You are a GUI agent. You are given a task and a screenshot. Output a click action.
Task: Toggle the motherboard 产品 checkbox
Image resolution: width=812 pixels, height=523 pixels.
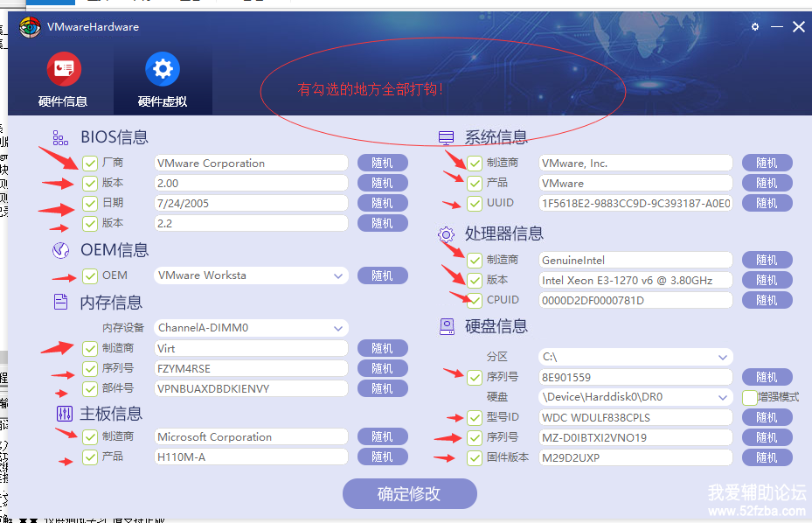(90, 457)
